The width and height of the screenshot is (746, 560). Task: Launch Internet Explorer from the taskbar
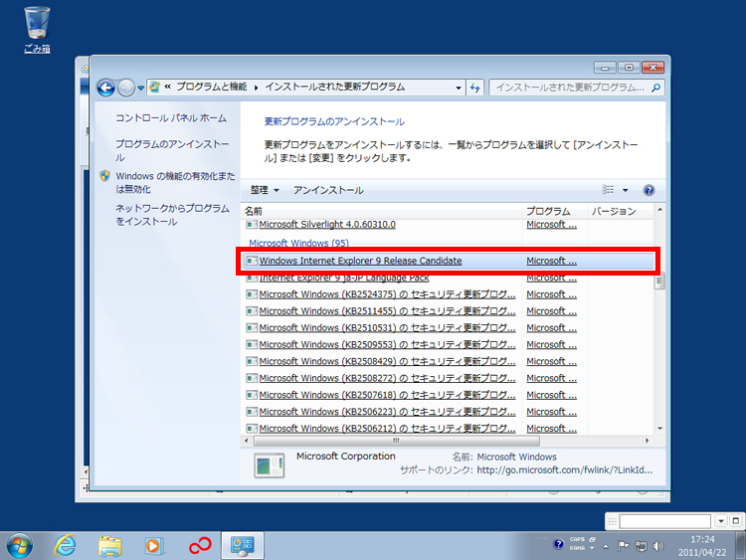pos(65,546)
